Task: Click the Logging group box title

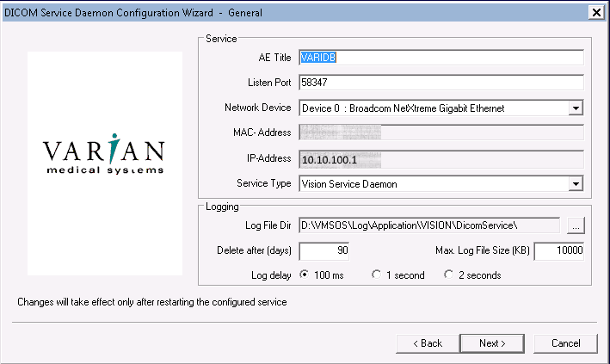Action: click(222, 207)
